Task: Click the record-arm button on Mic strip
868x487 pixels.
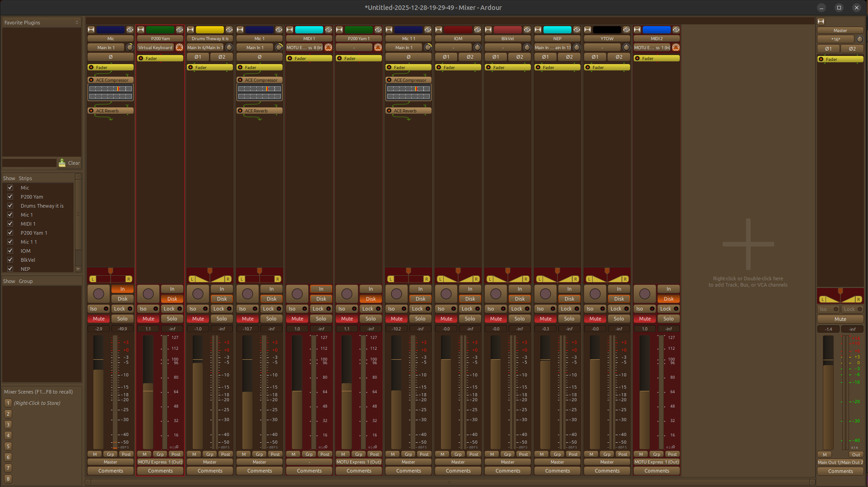Action: (98, 294)
